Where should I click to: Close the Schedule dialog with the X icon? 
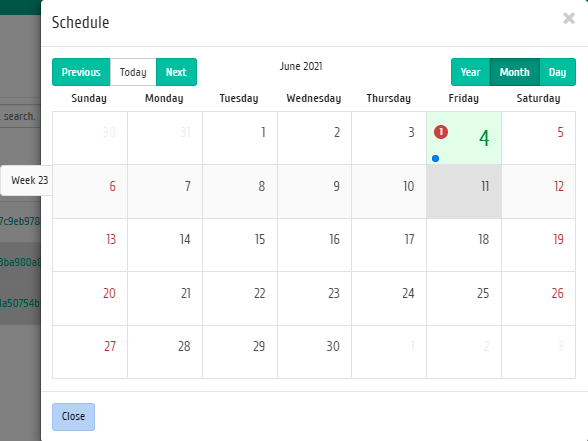(x=569, y=18)
